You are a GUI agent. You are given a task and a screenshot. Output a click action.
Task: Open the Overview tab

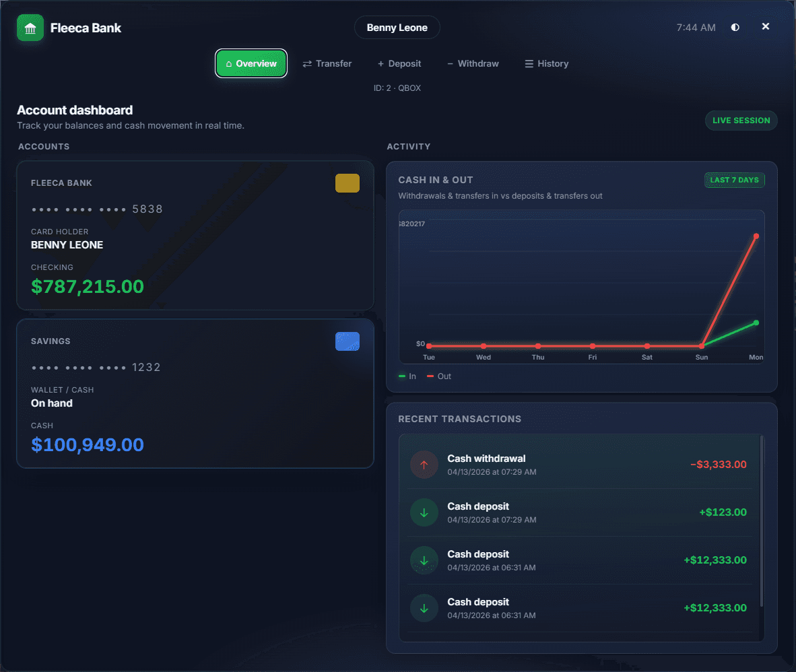click(x=251, y=63)
